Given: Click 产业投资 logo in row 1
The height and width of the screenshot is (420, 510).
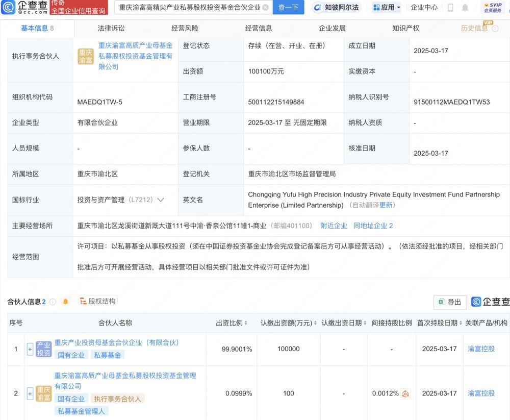Looking at the screenshot, I should [x=43, y=349].
